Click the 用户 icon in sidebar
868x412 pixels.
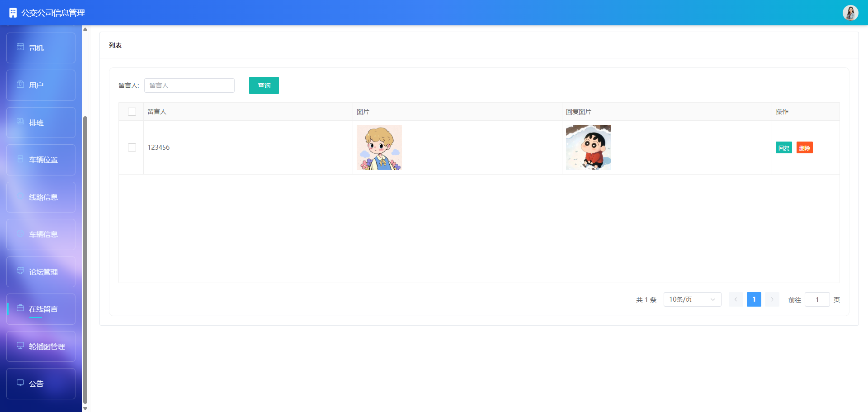(x=20, y=84)
